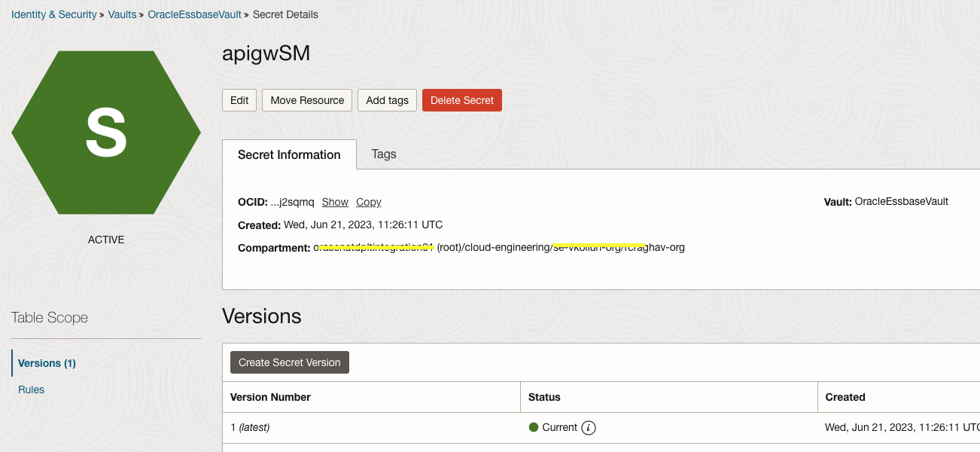Go to Vaults breadcrumb link

[122, 14]
